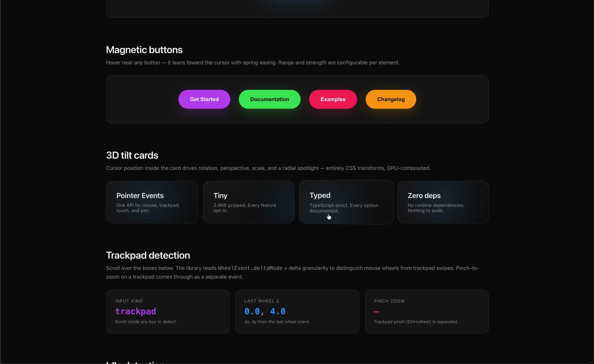Select the Pointer Events tilt card
The image size is (594, 364).
[x=151, y=202]
